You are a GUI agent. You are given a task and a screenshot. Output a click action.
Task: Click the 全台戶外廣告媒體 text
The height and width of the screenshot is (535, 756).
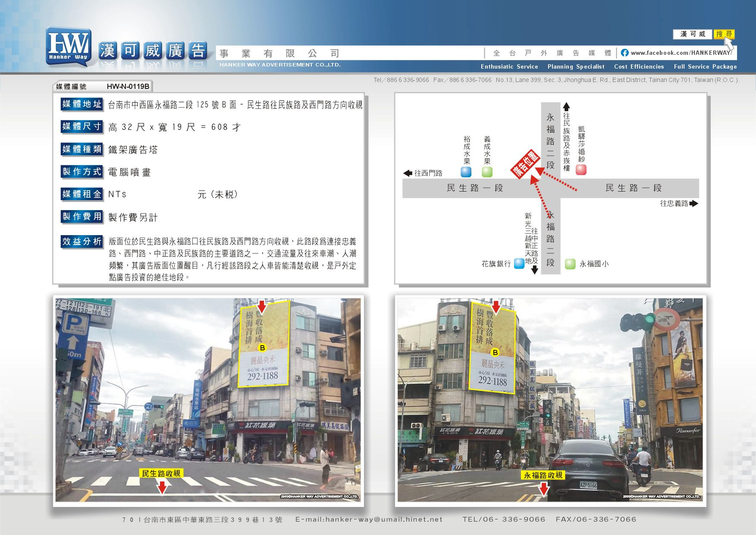[552, 53]
